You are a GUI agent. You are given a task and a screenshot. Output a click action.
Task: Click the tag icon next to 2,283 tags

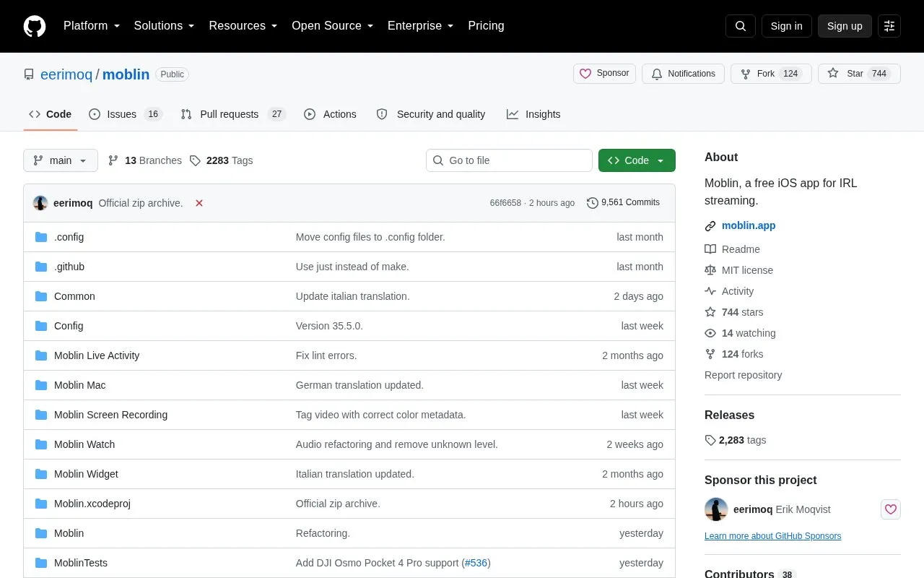coord(710,440)
